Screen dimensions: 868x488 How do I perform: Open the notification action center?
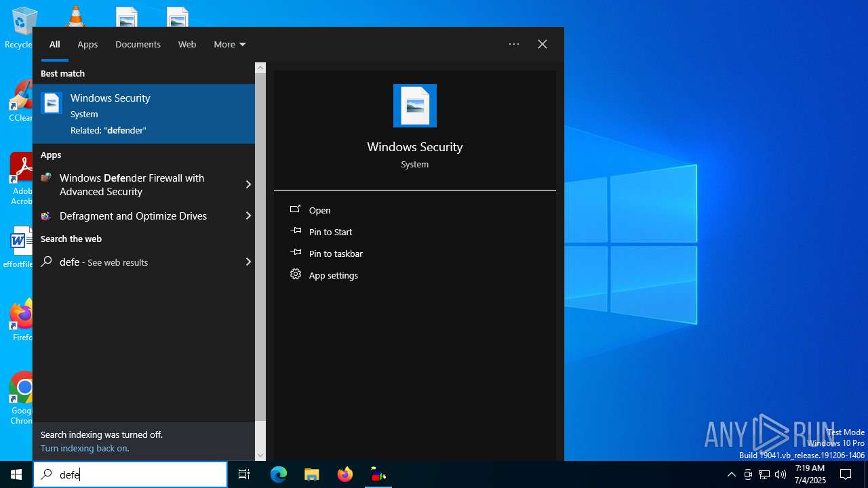846,474
